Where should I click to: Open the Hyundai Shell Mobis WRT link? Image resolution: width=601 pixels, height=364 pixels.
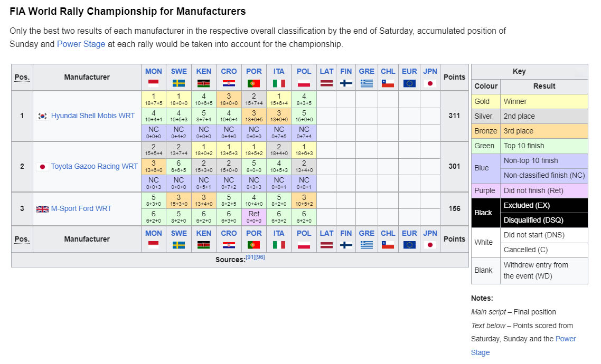(93, 116)
